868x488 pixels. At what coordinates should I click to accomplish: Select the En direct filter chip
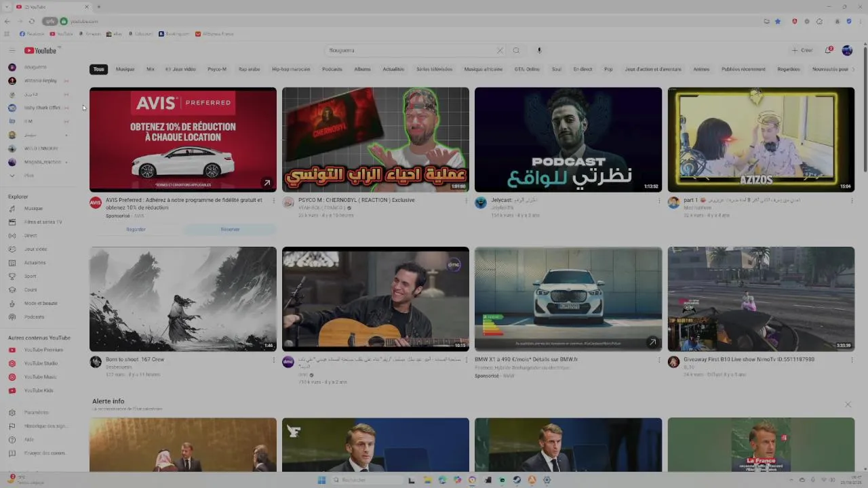click(x=583, y=69)
